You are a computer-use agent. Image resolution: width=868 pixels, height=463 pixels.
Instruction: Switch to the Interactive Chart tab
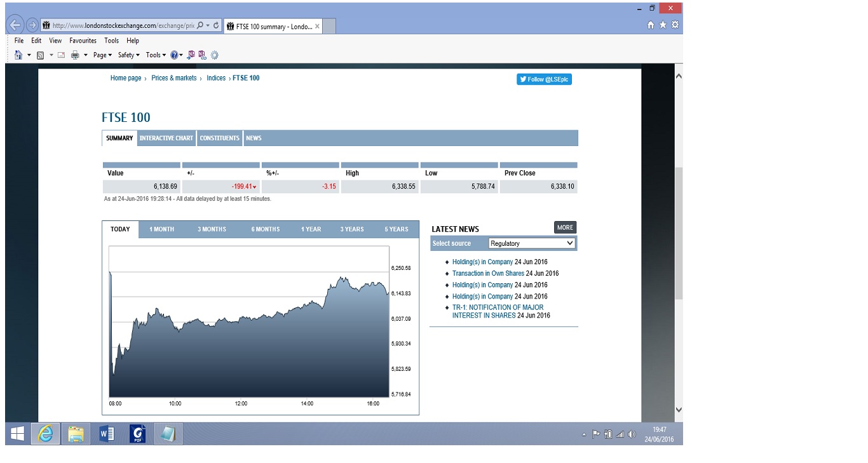coord(166,138)
